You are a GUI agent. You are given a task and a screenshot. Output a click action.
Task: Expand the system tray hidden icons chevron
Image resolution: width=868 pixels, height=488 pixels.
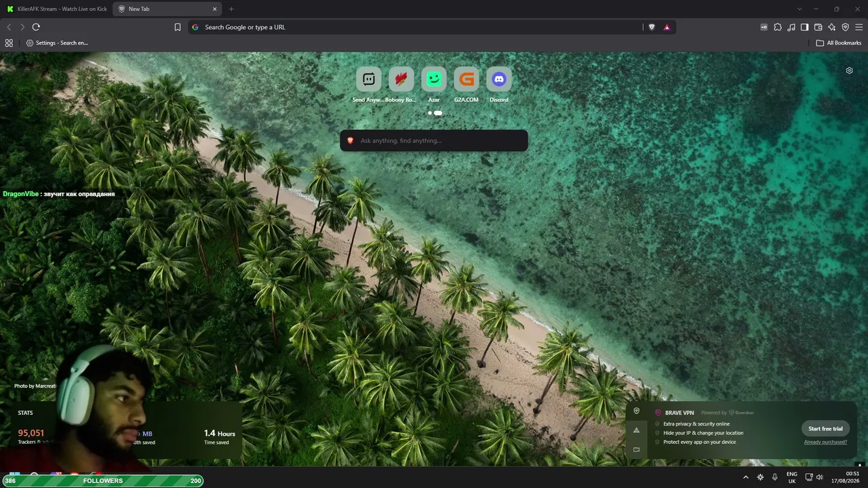[746, 477]
